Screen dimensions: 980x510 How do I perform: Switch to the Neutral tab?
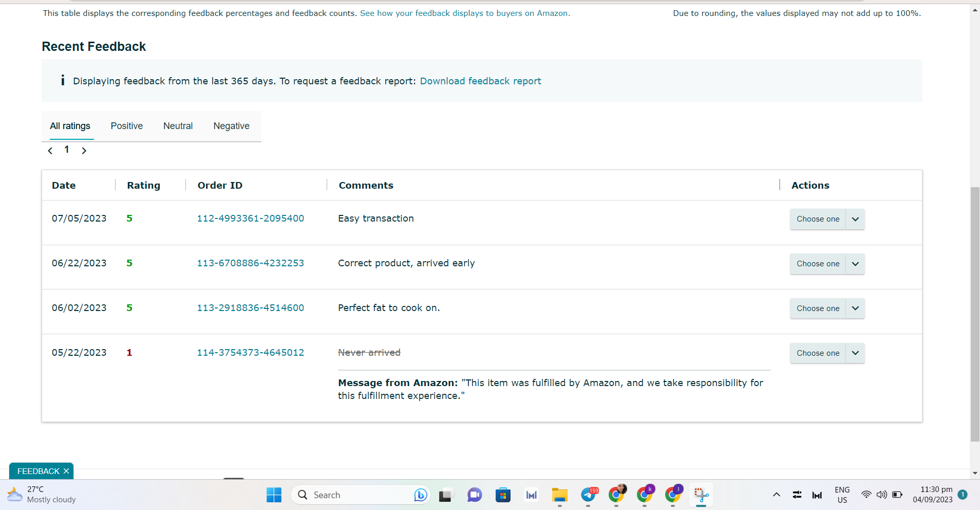point(178,126)
